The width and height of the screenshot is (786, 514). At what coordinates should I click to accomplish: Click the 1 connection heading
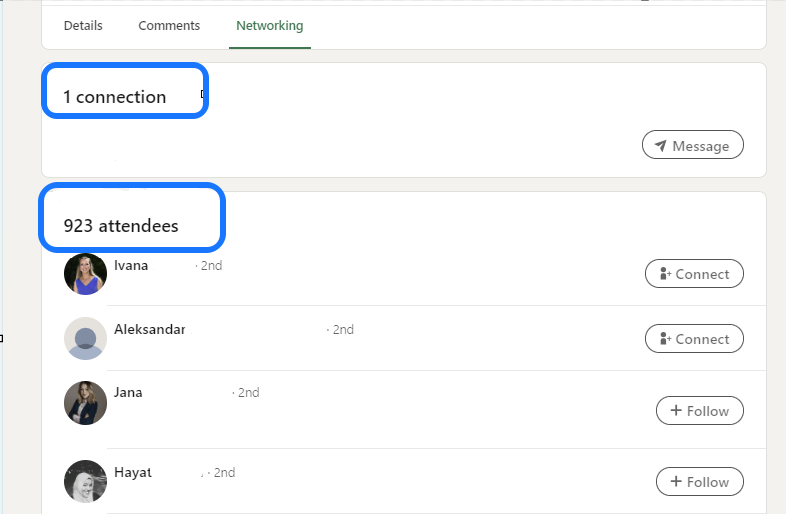tap(114, 97)
